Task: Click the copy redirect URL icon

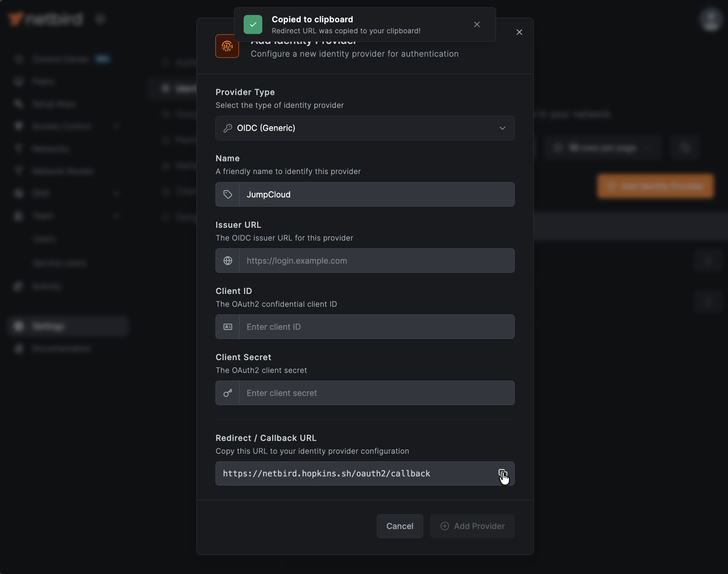Action: [502, 474]
